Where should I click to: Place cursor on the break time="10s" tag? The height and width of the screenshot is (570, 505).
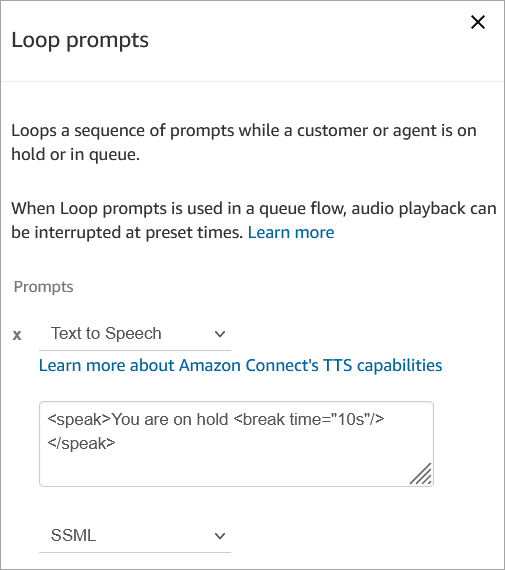point(309,419)
